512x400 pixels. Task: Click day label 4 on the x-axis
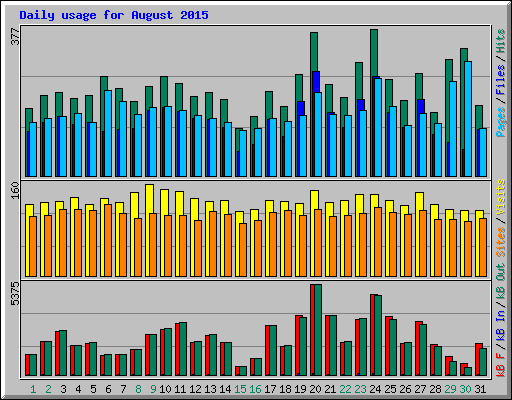pos(78,389)
